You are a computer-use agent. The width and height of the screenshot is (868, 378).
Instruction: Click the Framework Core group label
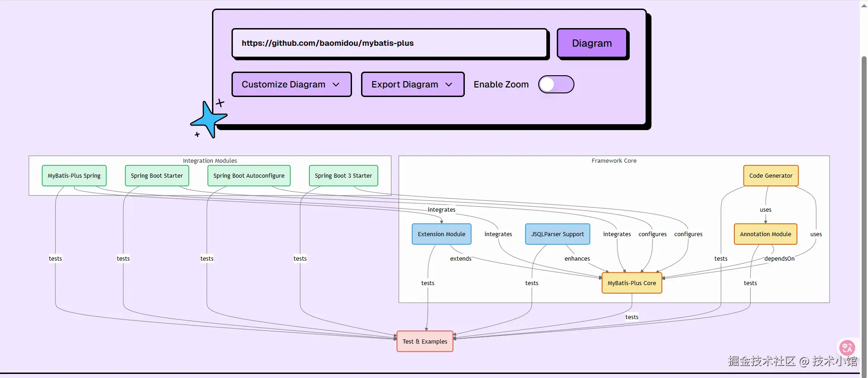[614, 161]
